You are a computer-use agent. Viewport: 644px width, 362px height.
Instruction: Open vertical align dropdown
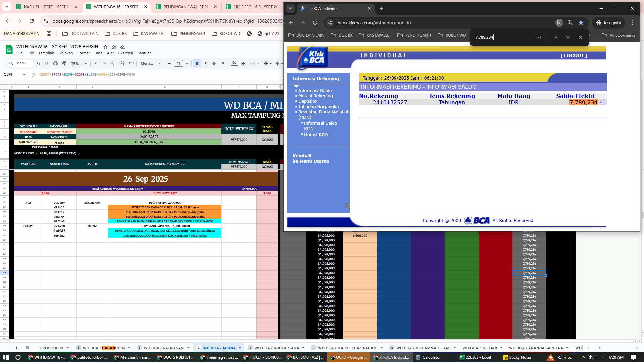point(278,63)
